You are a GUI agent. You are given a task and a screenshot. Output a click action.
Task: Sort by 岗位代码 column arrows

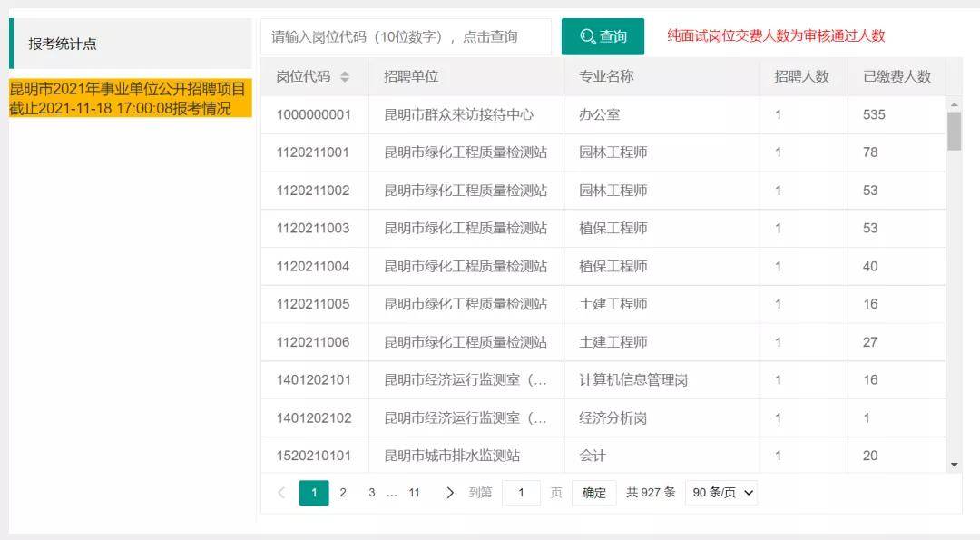pyautogui.click(x=345, y=77)
